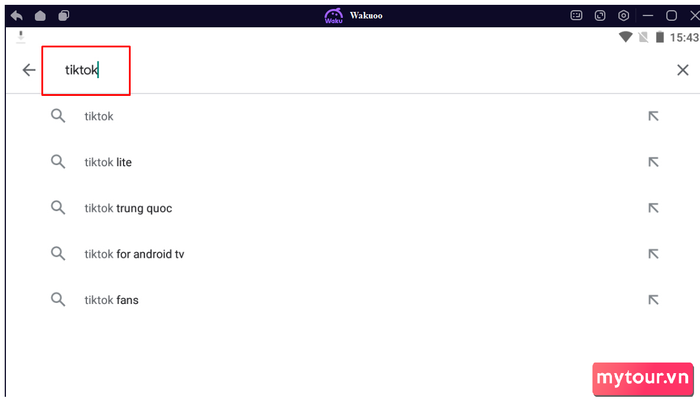Viewport: 700px width, 404px height.
Task: Click the battery status icon
Action: click(x=659, y=37)
